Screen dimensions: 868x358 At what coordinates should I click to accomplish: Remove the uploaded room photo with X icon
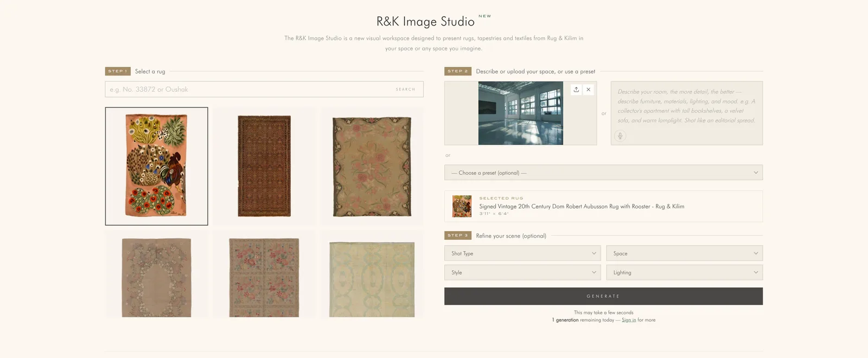pos(588,90)
